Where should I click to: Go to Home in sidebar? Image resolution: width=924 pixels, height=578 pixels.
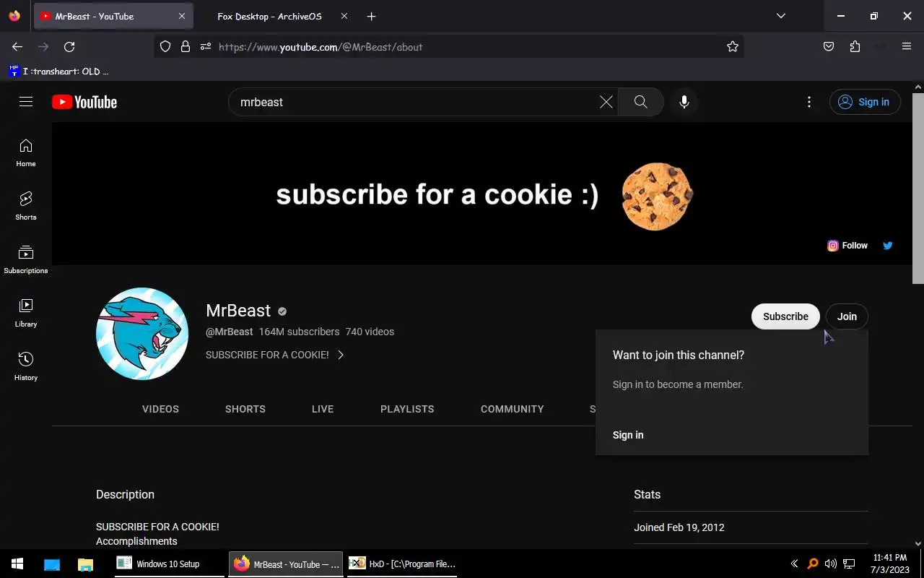click(26, 152)
